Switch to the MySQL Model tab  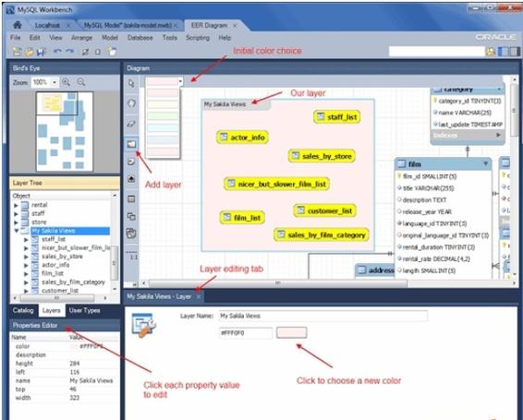(x=128, y=25)
